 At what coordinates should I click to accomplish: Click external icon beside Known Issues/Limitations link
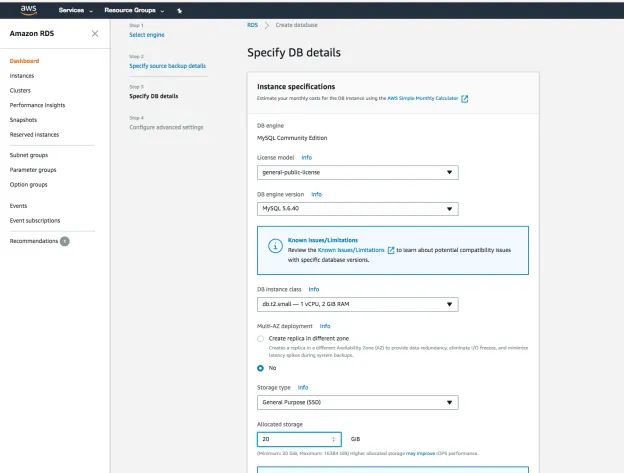(x=391, y=250)
